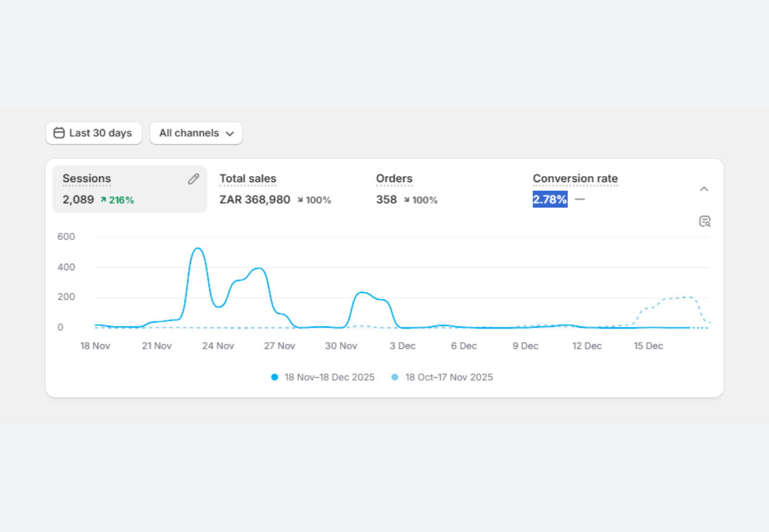Click the highest sessions peak near 23 Nov

tap(198, 248)
